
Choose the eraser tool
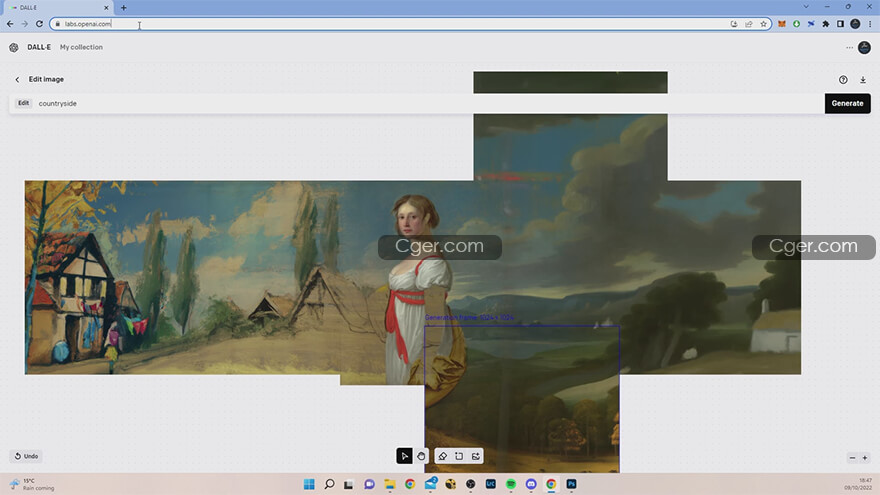[443, 456]
